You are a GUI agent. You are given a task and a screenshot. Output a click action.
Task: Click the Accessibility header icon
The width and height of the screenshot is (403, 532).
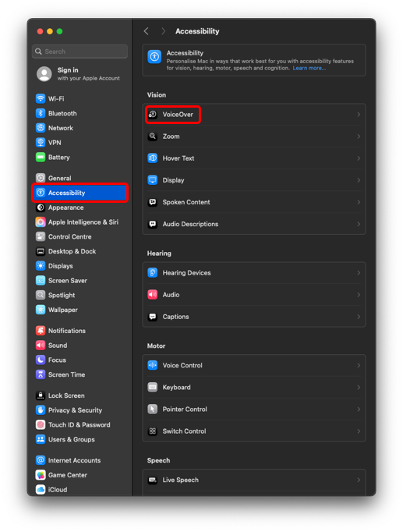click(154, 56)
